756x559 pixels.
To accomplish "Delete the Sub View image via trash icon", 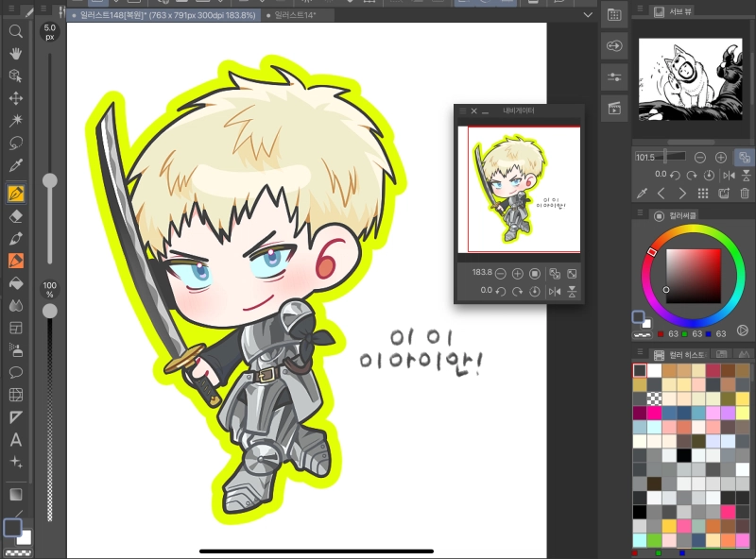I will [745, 194].
